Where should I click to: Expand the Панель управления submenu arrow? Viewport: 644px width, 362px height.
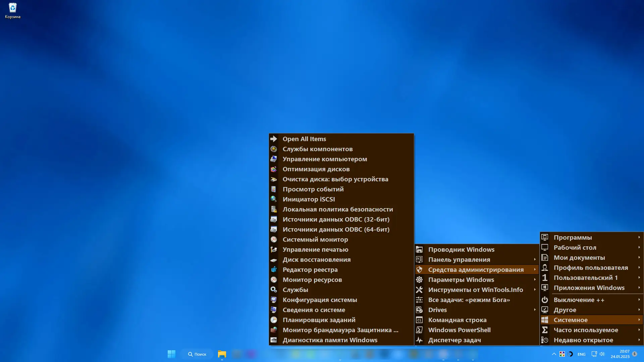coord(535,259)
